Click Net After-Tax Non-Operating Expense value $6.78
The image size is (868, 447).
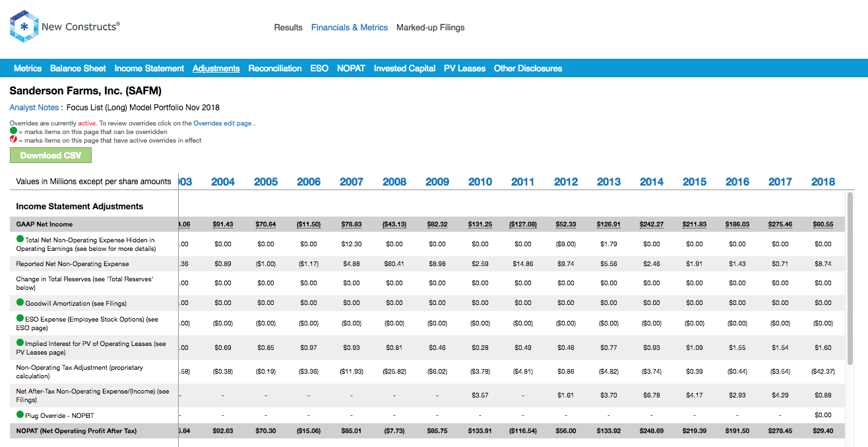coord(652,395)
